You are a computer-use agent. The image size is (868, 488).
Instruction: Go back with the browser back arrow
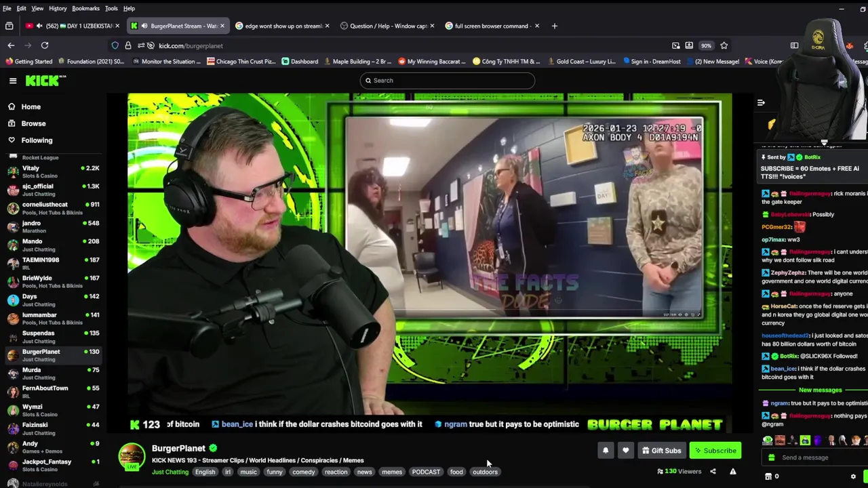pyautogui.click(x=11, y=45)
